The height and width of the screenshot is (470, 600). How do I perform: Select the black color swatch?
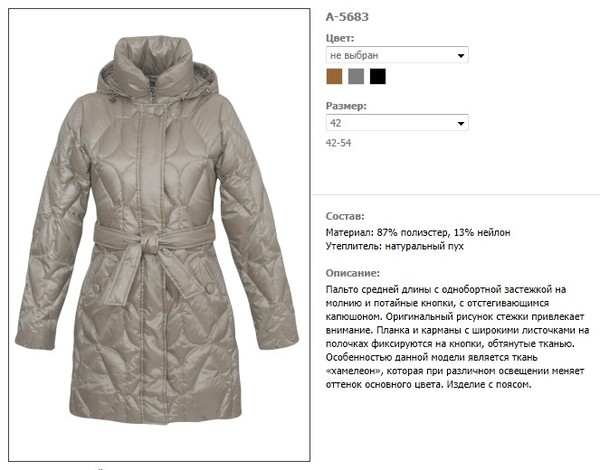378,77
